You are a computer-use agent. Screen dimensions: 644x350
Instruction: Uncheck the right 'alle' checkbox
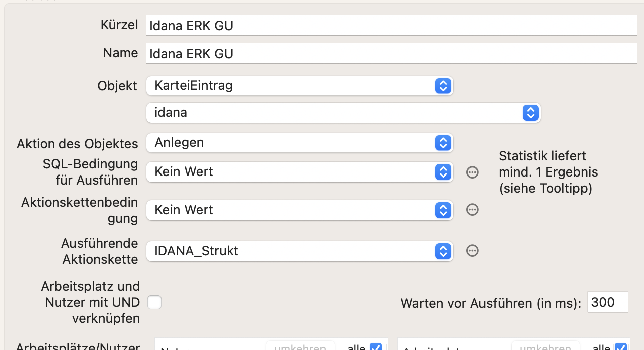click(x=620, y=346)
